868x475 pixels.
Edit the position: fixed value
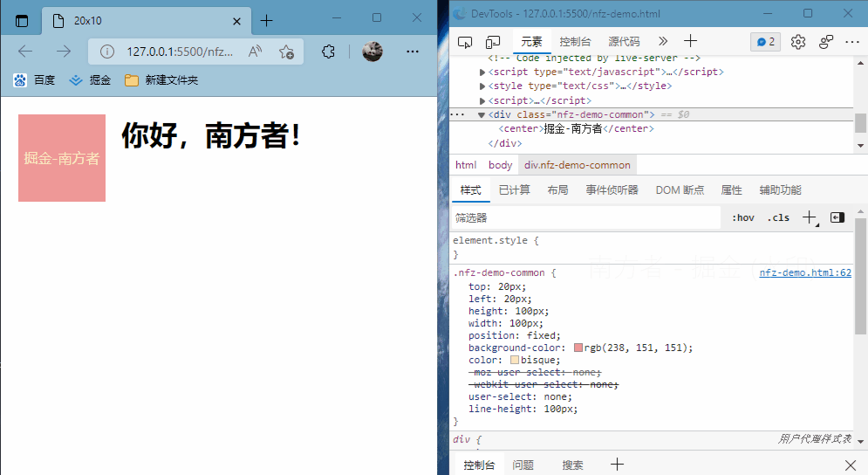(x=543, y=335)
